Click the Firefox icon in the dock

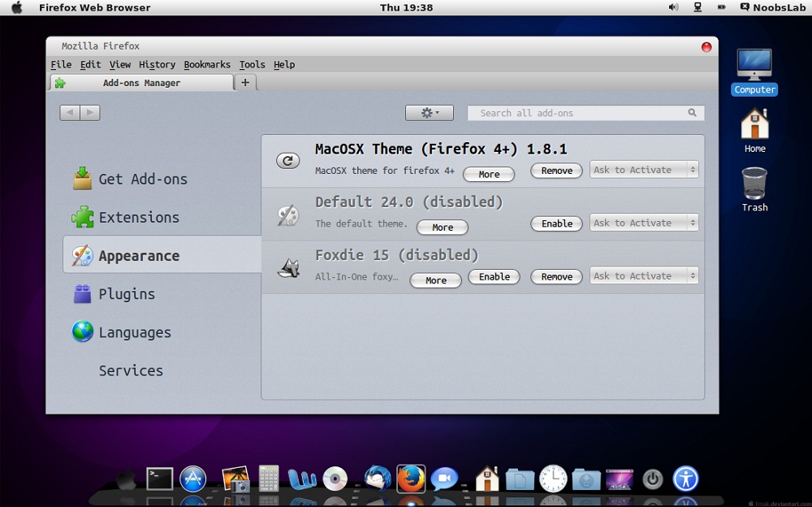pyautogui.click(x=411, y=479)
